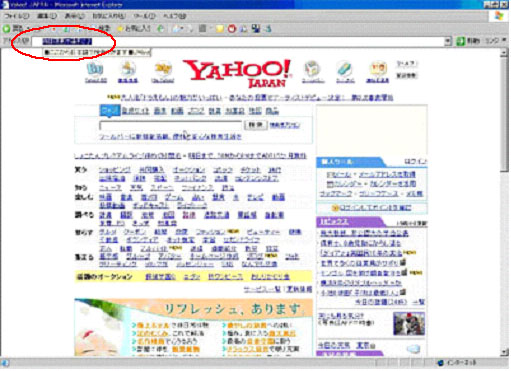This screenshot has width=511, height=371.
Task: Open the ファイル(F) menu
Action: [x=17, y=16]
